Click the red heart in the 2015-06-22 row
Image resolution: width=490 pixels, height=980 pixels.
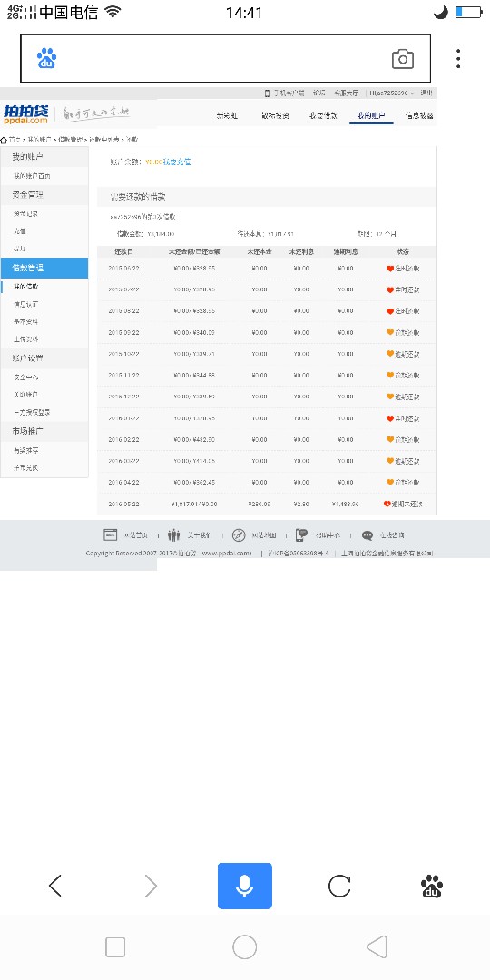[390, 268]
